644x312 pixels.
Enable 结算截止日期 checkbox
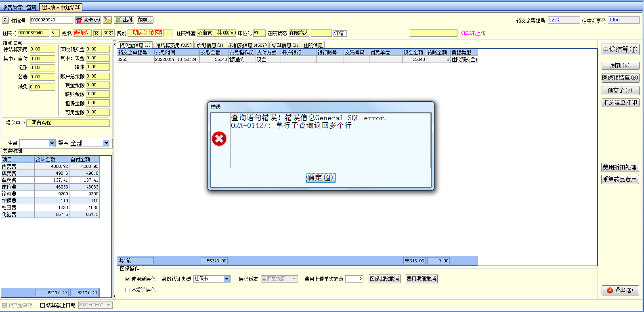pyautogui.click(x=42, y=306)
